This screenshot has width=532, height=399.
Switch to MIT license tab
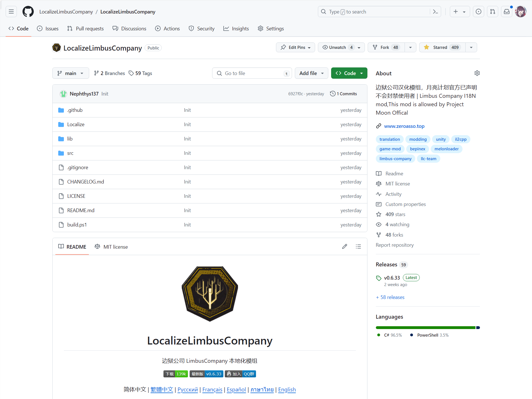tap(111, 247)
